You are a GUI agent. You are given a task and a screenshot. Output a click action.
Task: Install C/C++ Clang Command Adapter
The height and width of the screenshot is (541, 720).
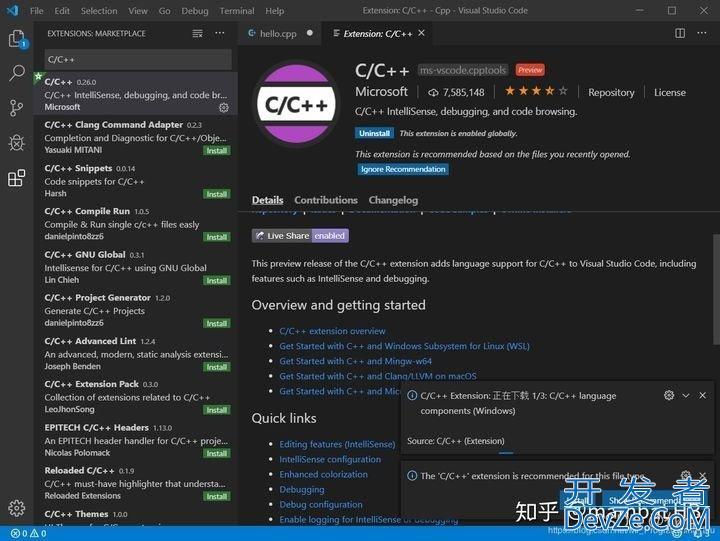pos(217,151)
